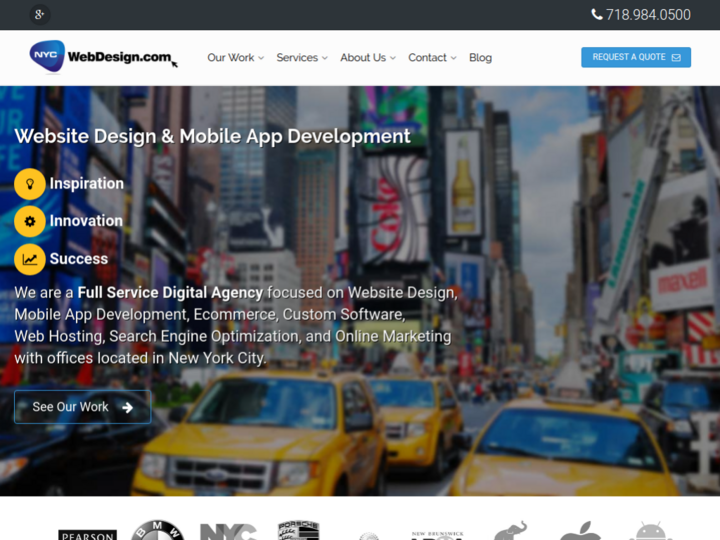The image size is (720, 540).
Task: Click the Google Plus icon in top bar
Action: click(39, 14)
